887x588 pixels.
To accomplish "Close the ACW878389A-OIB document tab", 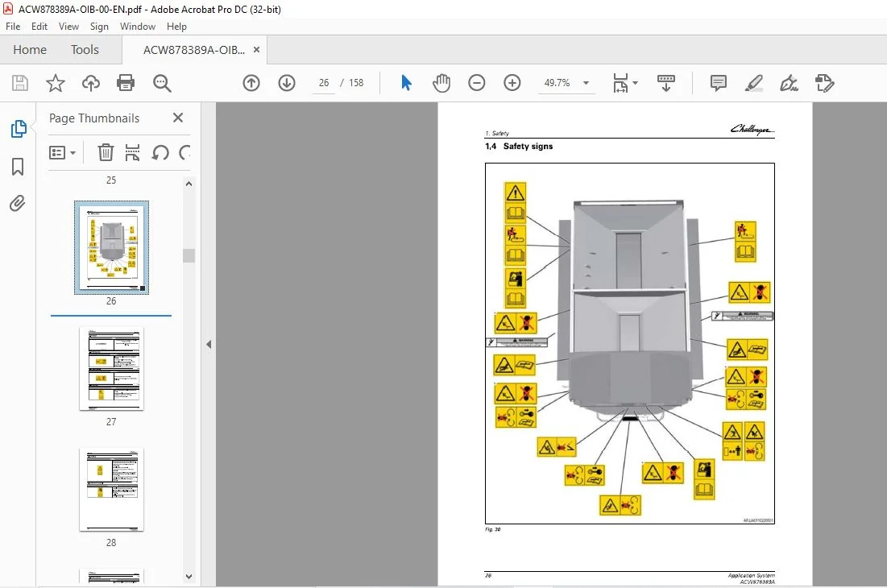I will 256,50.
